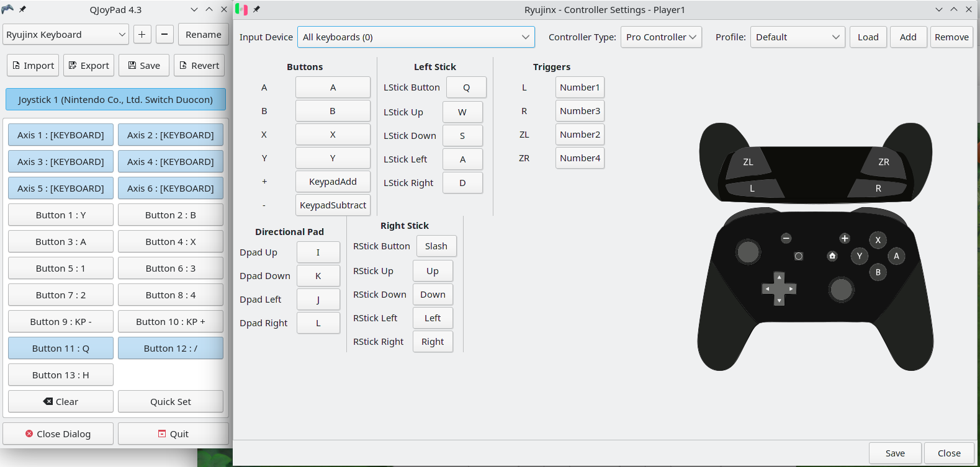Rebind the plus button set to KeypadAdd
The image size is (980, 467).
333,182
